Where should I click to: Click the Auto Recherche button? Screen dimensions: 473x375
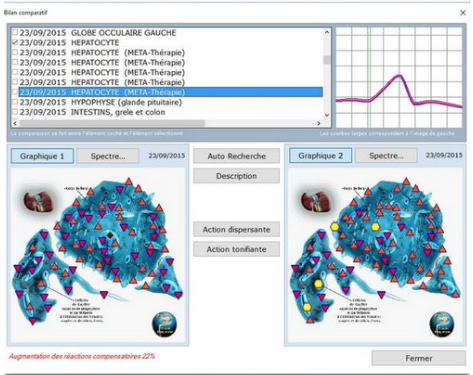(236, 156)
